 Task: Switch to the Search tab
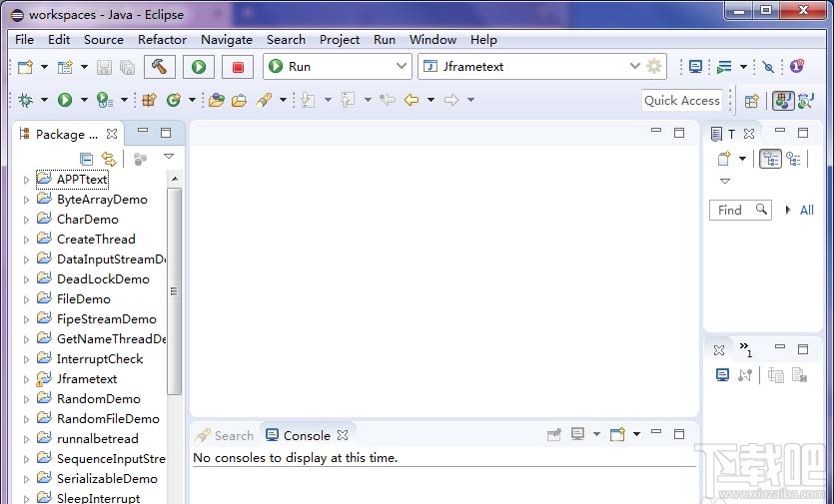point(225,435)
